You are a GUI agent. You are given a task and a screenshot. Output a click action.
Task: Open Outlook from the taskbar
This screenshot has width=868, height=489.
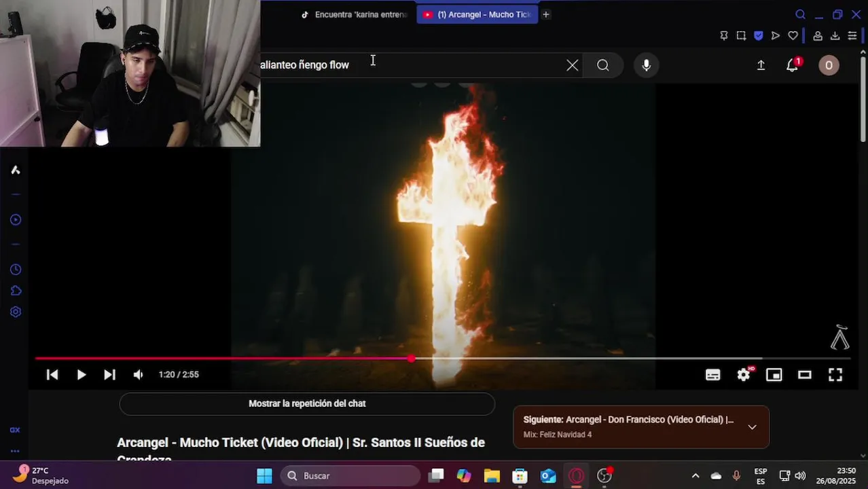[548, 476]
